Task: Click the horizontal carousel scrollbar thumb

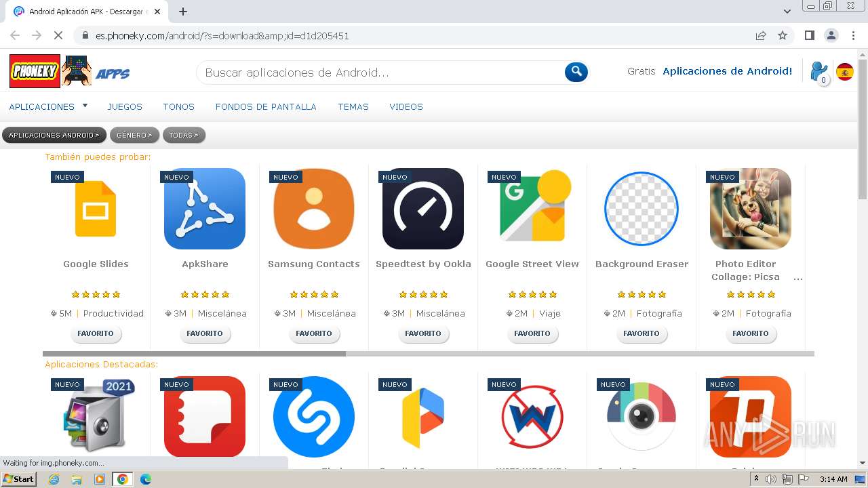Action: coord(194,354)
